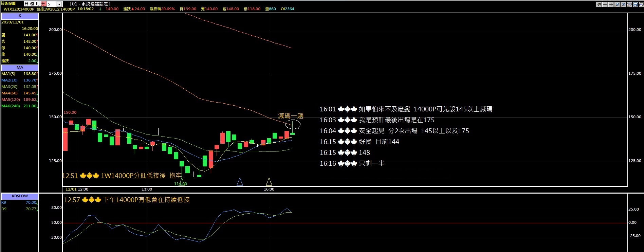Click the 減碼一趟 annotation label
644x252 pixels.
(x=291, y=116)
